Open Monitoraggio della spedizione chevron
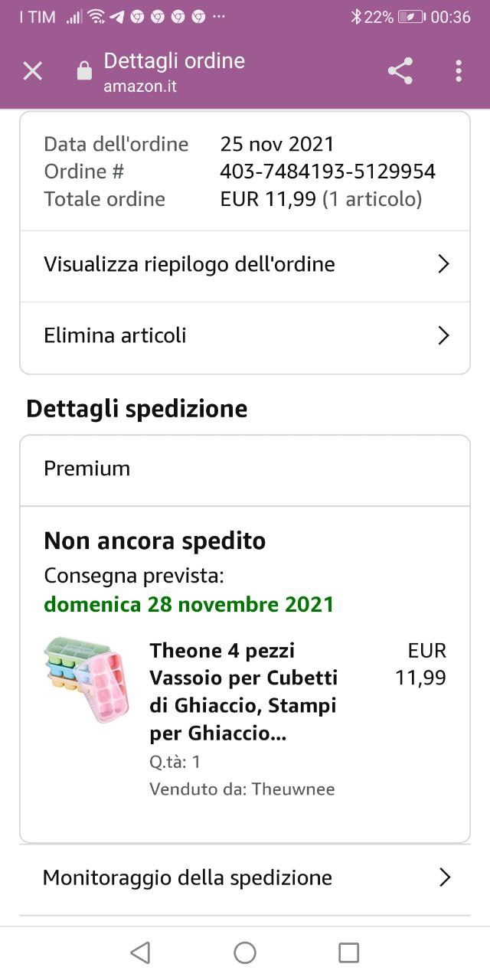490x980 pixels. 444,877
